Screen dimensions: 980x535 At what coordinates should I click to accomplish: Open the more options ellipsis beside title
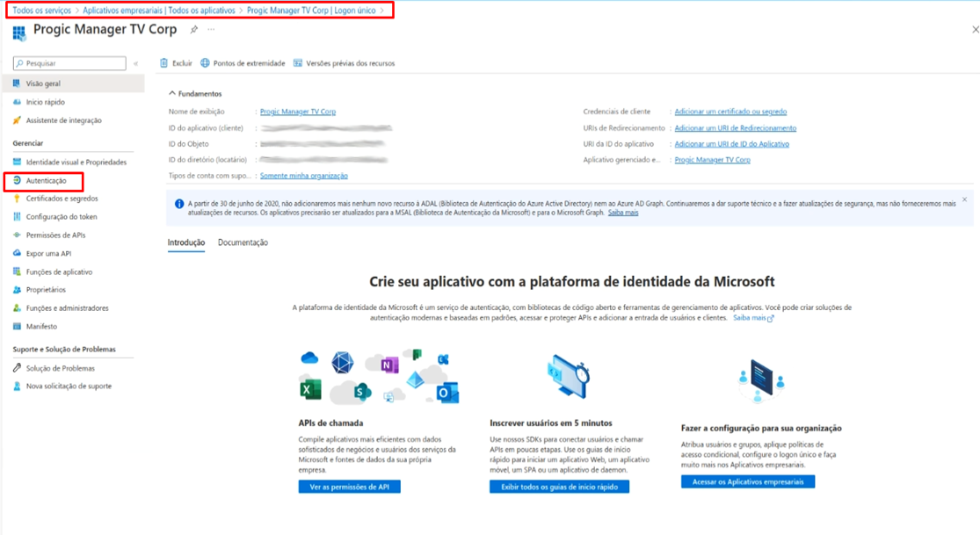click(x=211, y=29)
